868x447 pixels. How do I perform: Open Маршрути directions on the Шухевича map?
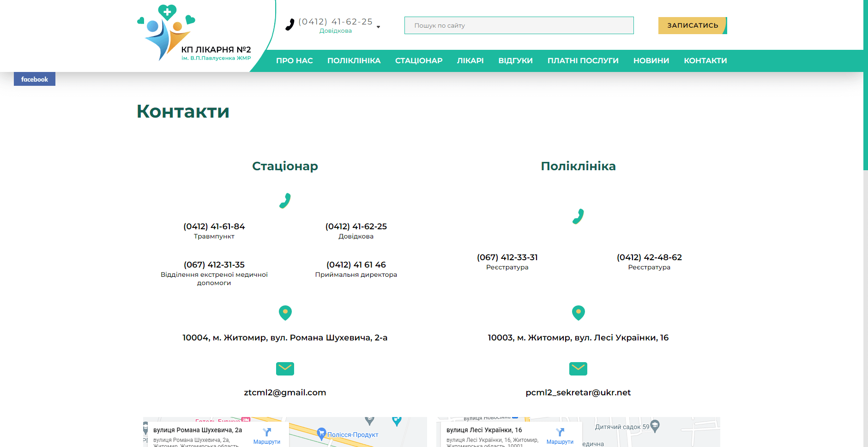267,435
